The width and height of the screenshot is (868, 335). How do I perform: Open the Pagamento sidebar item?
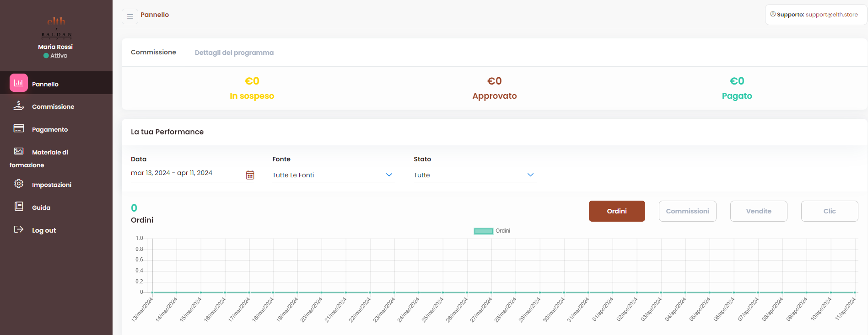[56, 129]
